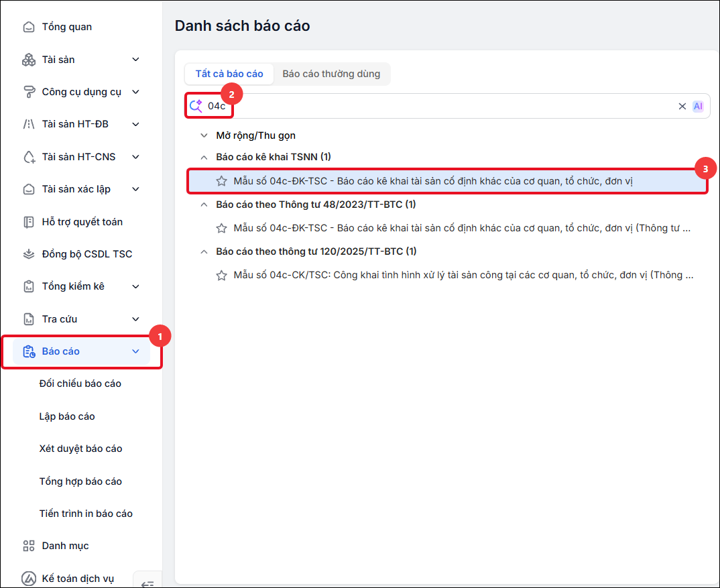Screen dimensions: 720x588
Task: Open Đồng bộ CSDL TSC menu item
Action: pos(86,254)
